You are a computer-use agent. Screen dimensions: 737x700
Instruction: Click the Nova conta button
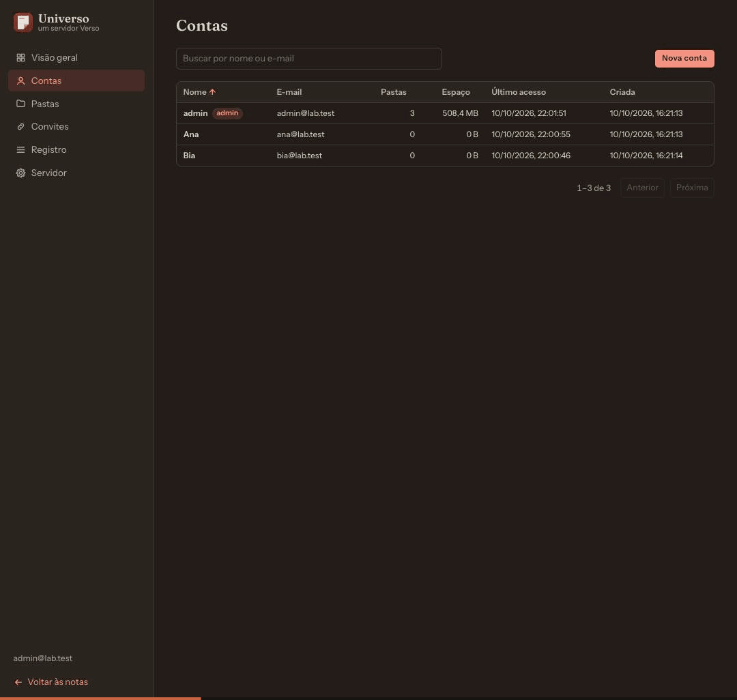[x=684, y=58]
